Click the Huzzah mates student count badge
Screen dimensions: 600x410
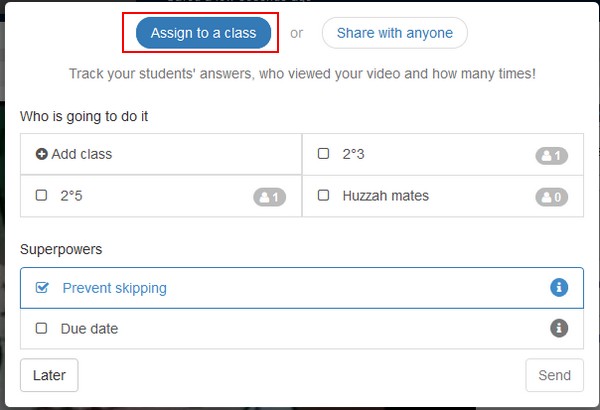pos(551,197)
